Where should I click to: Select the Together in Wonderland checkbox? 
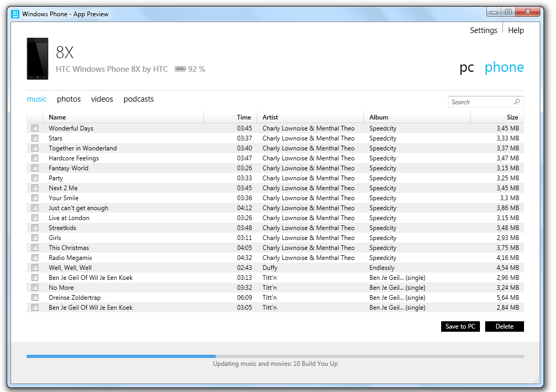click(x=35, y=148)
